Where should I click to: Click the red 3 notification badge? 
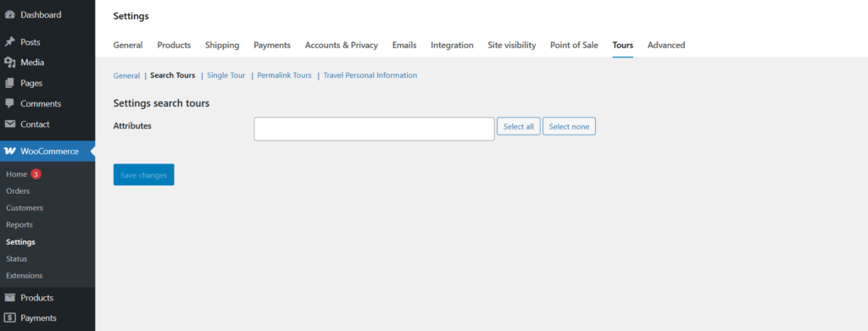click(x=36, y=174)
